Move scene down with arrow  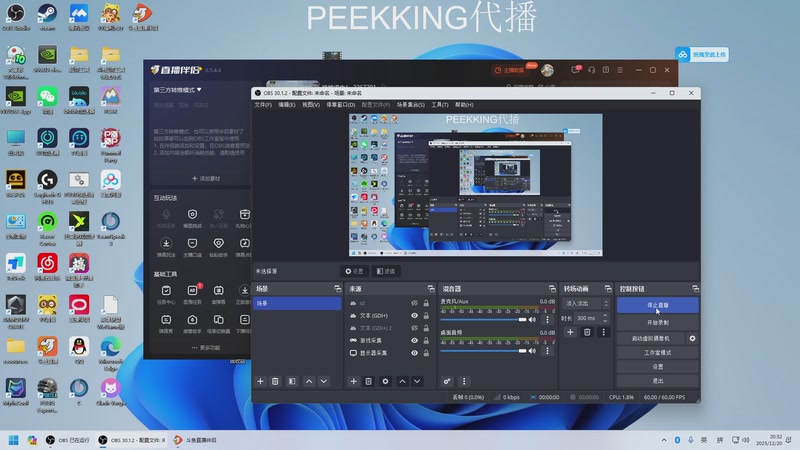click(x=323, y=381)
